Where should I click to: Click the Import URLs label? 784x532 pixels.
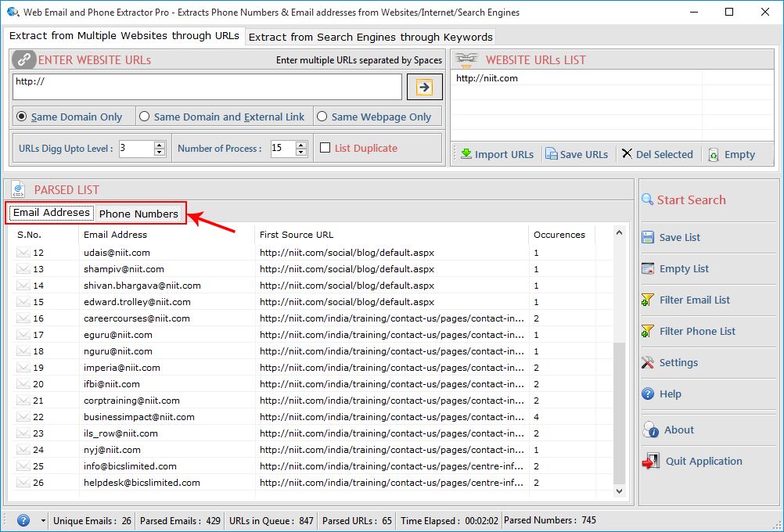(504, 154)
